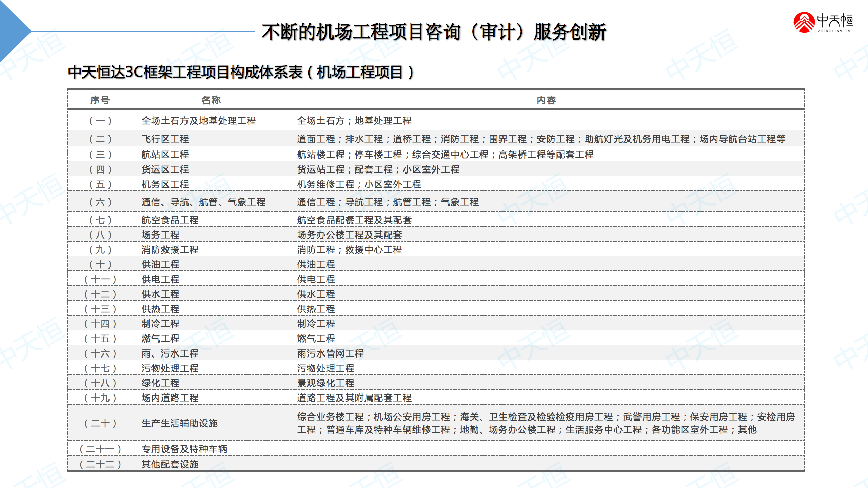
Task: Select the 货运区工程 name cell
Action: click(x=165, y=169)
